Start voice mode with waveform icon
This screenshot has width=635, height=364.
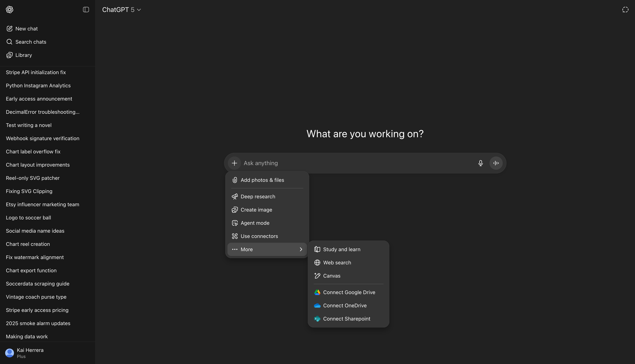(496, 163)
